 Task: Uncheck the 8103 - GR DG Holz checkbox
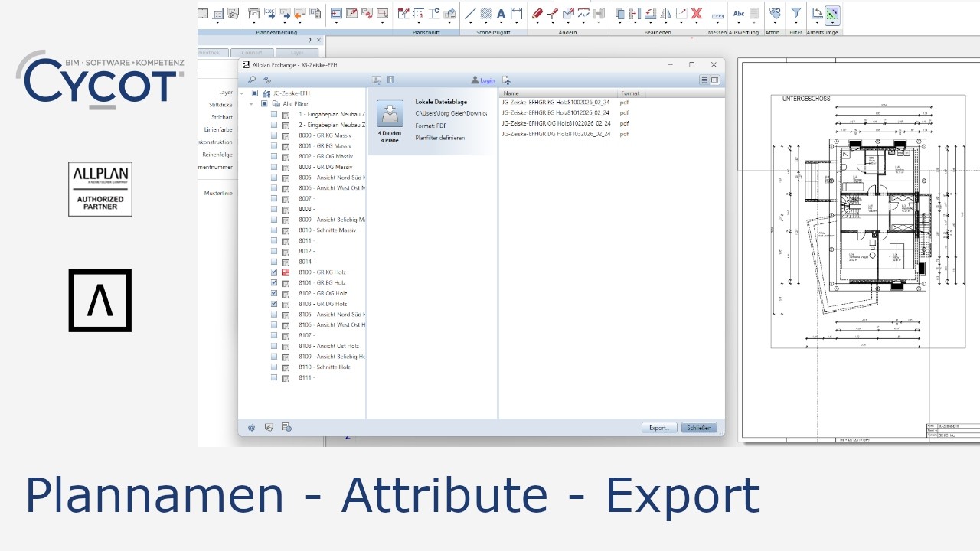[274, 304]
